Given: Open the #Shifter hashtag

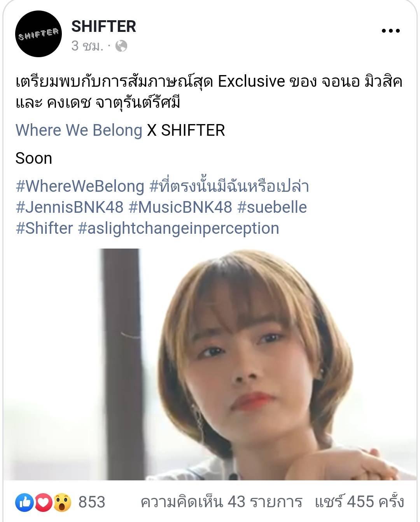Looking at the screenshot, I should coord(44,228).
